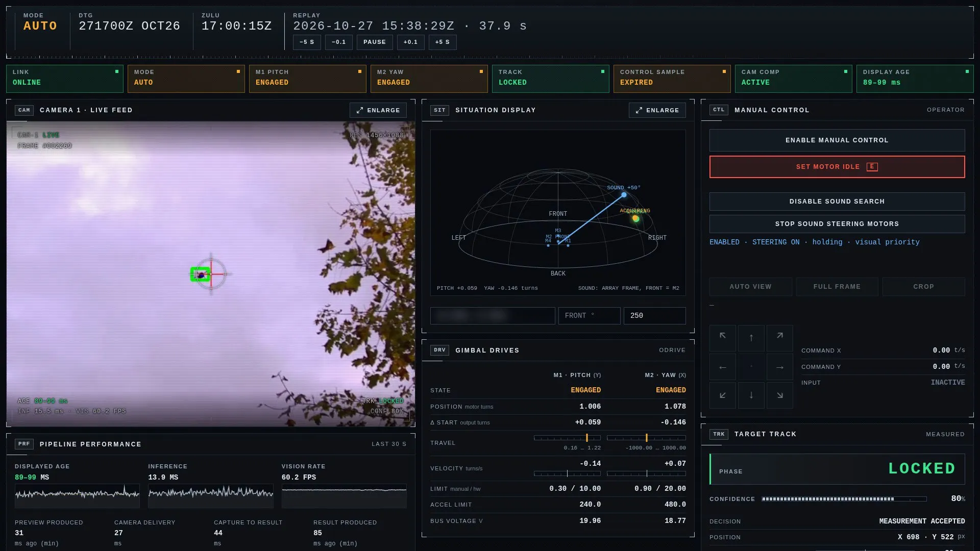980x551 pixels.
Task: Open the TRACK LOCKED status tile
Action: click(x=551, y=79)
